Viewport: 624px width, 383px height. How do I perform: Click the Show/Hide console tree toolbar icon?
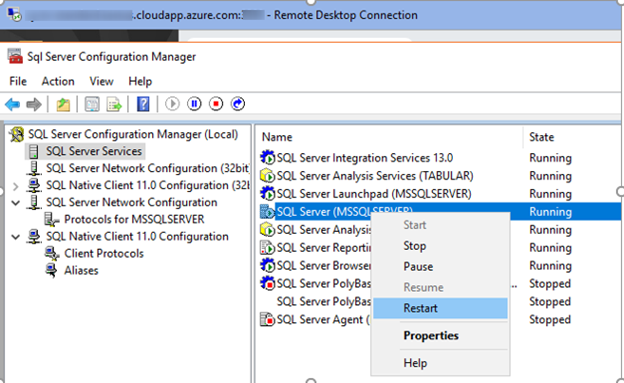tap(92, 105)
